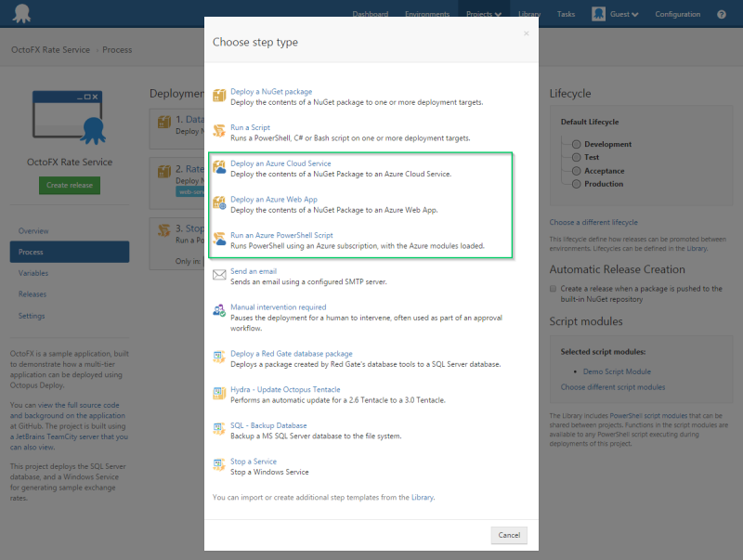Choose the Manual intervention required step icon

(219, 308)
